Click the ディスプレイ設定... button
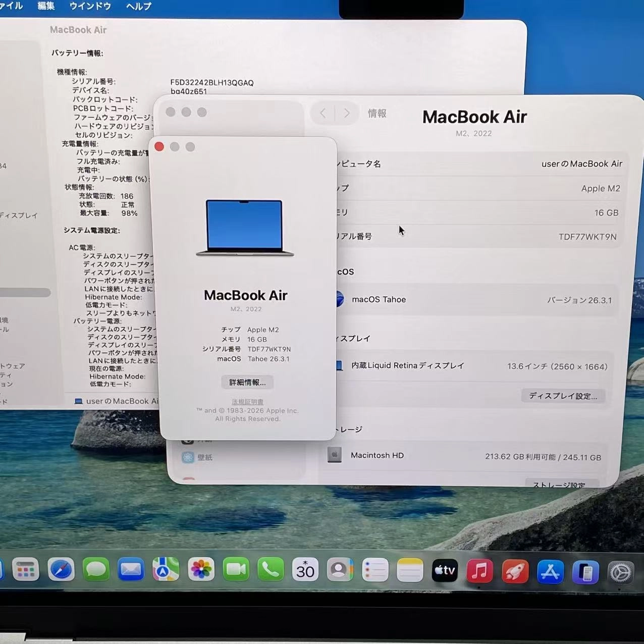644x644 pixels. click(x=563, y=396)
